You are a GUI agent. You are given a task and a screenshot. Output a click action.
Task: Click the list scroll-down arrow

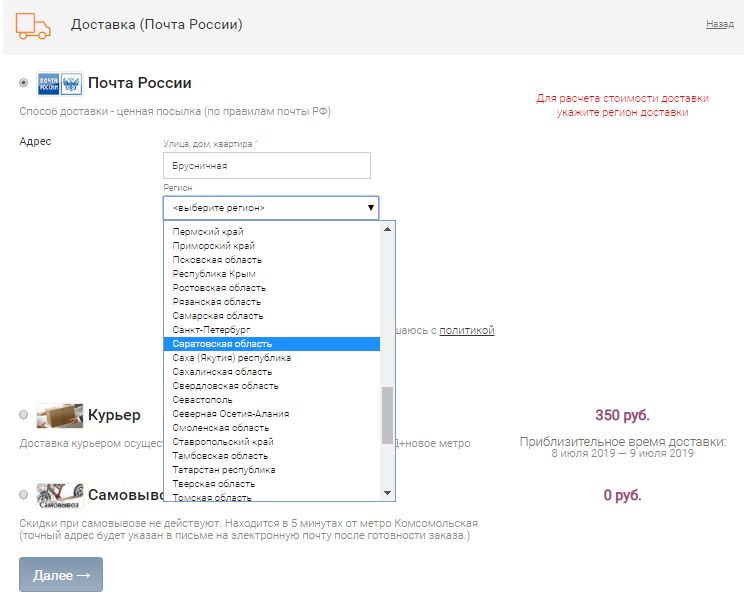[x=387, y=493]
